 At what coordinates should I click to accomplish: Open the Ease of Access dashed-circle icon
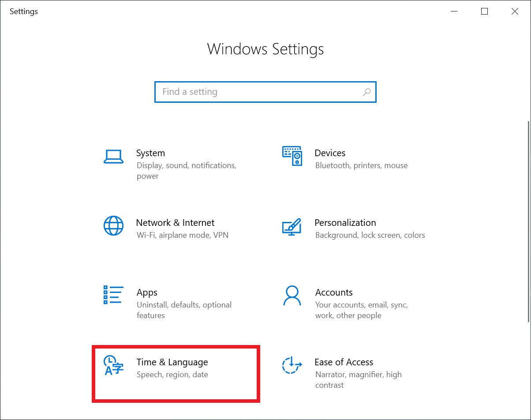pos(292,365)
